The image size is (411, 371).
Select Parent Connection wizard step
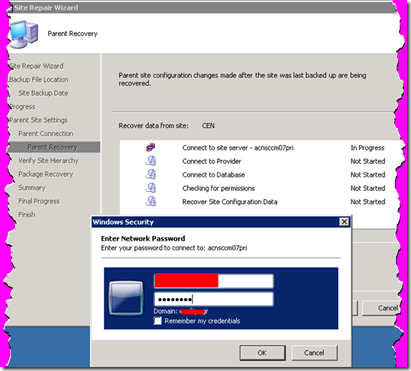46,134
